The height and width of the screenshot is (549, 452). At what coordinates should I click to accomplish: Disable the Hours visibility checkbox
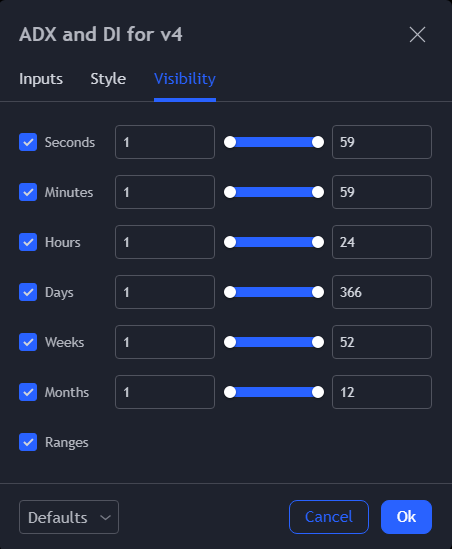(x=28, y=242)
